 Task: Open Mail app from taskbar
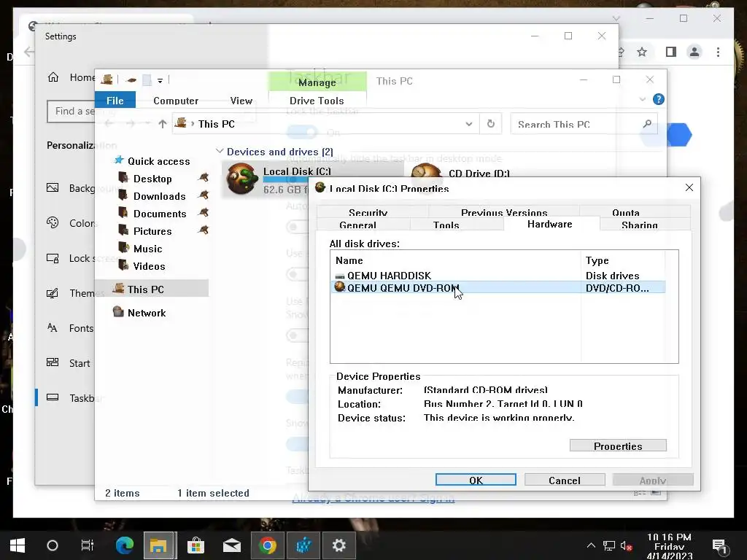coord(231,545)
